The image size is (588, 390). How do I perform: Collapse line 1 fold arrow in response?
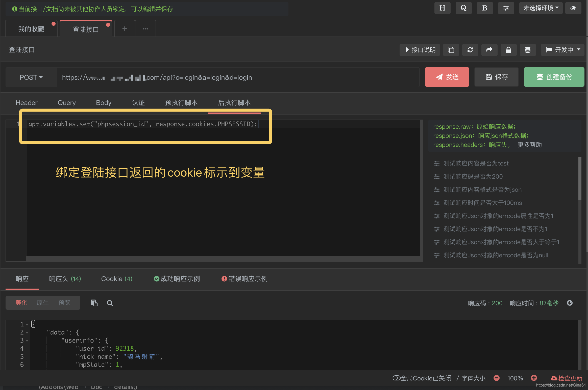pyautogui.click(x=27, y=324)
